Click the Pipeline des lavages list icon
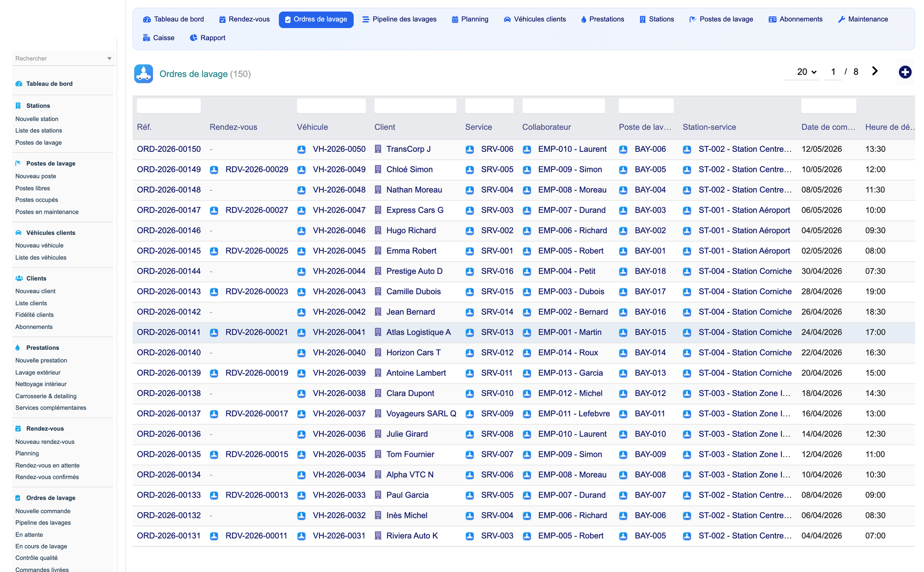Image resolution: width=924 pixels, height=572 pixels. [x=366, y=19]
